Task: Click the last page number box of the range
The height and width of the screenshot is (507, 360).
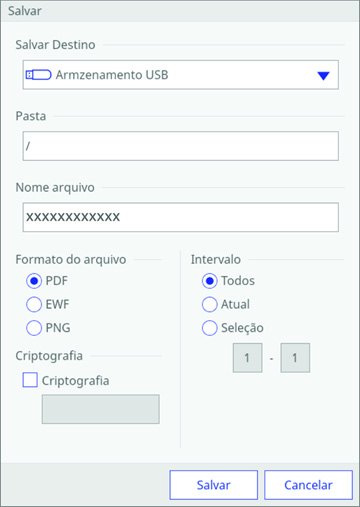Action: pos(295,358)
